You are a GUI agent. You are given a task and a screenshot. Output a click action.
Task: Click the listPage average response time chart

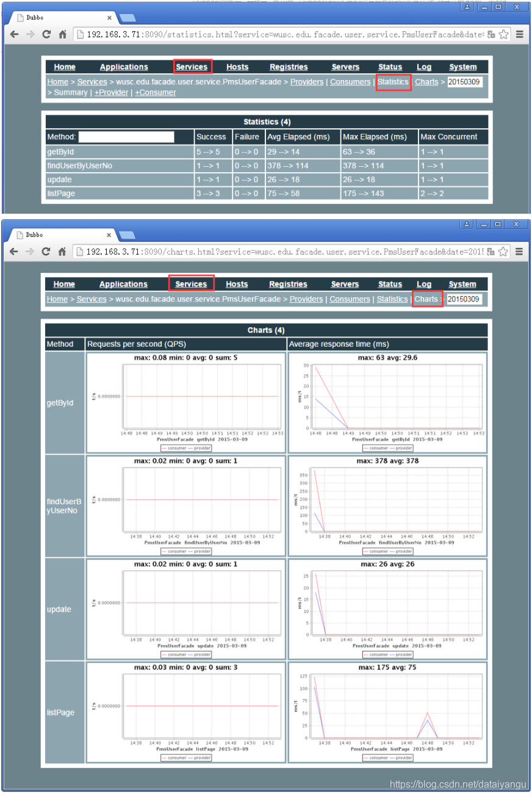pyautogui.click(x=387, y=712)
